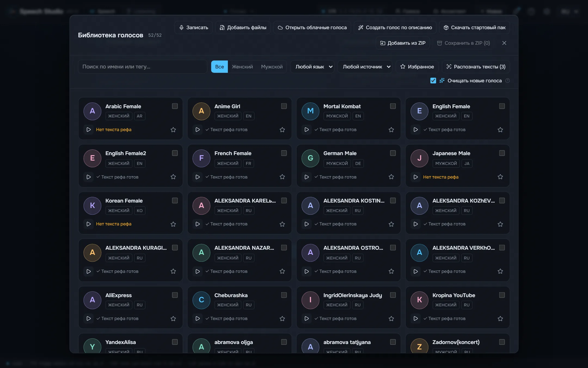This screenshot has width=588, height=368.
Task: Click Добавить файлы button
Action: point(243,28)
